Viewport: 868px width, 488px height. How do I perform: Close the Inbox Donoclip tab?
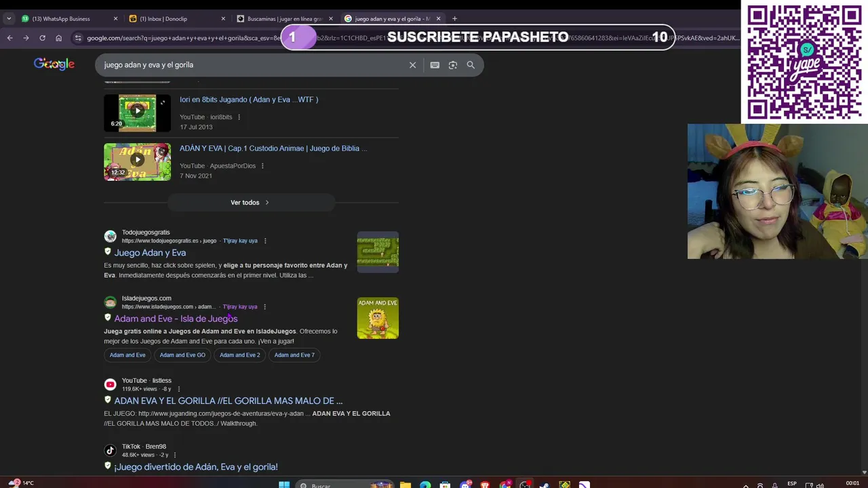(223, 18)
